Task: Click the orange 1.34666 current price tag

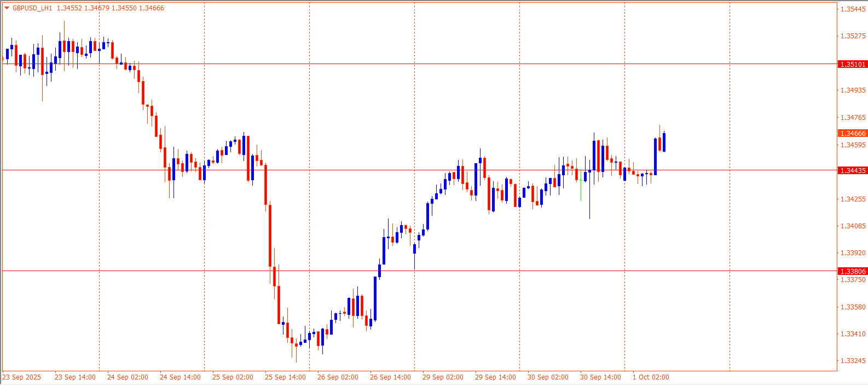Action: point(853,134)
